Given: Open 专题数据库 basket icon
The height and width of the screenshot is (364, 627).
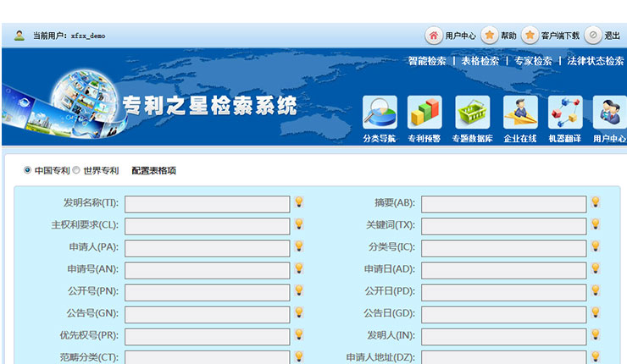Looking at the screenshot, I should click(x=472, y=113).
